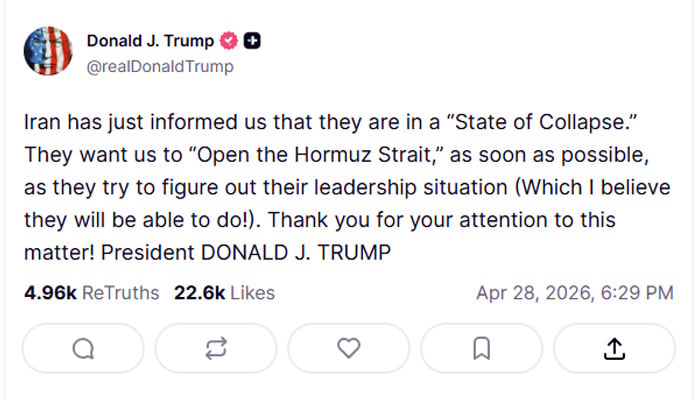Click the red verified checkmark badge
Image resolution: width=700 pixels, height=400 pixels.
[x=229, y=41]
